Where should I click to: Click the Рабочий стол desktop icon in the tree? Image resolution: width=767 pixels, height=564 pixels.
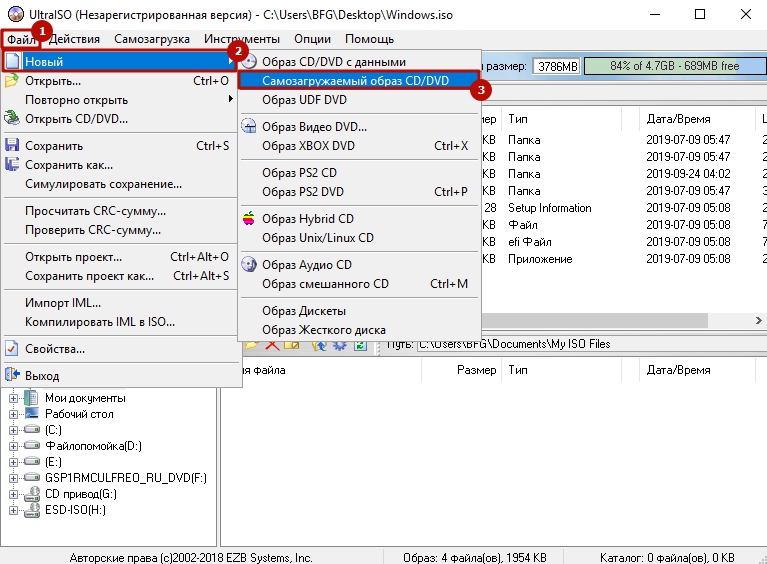click(x=32, y=413)
